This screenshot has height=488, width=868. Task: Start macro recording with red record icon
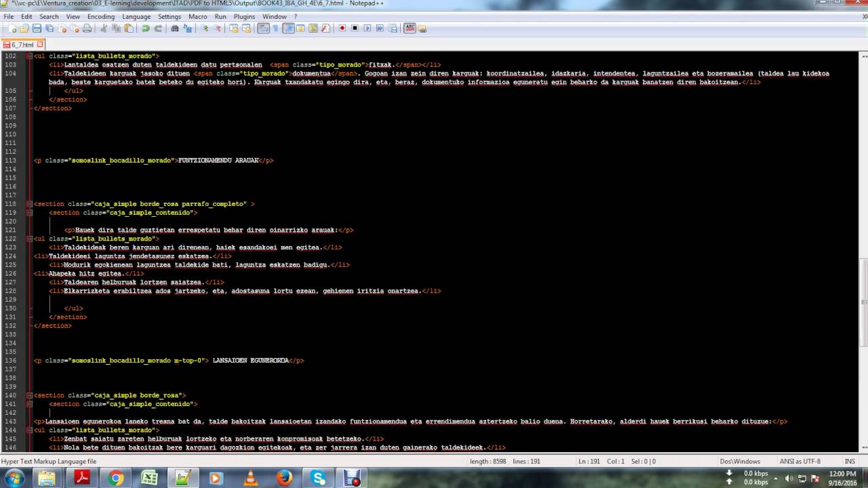[x=342, y=28]
